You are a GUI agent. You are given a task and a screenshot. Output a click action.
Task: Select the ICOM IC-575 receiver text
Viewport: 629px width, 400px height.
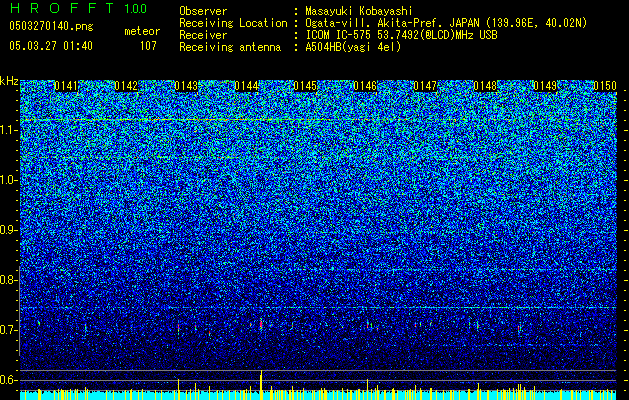[x=402, y=35]
